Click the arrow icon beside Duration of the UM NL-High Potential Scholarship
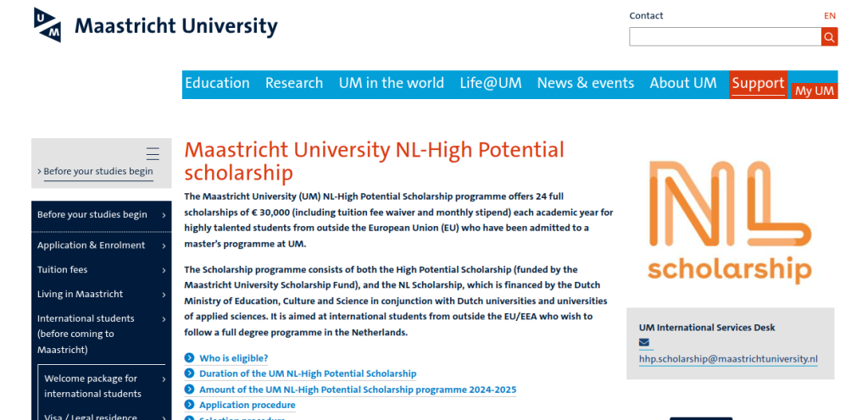 tap(189, 373)
